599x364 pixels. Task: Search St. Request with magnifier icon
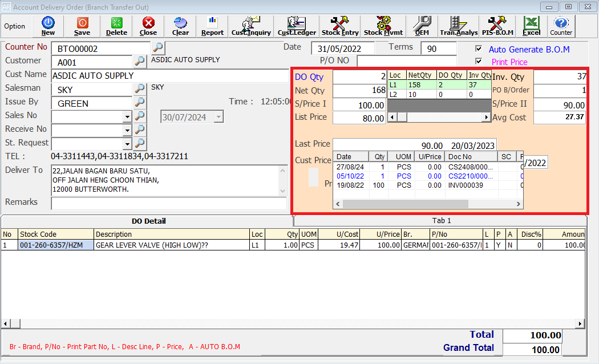pyautogui.click(x=140, y=143)
